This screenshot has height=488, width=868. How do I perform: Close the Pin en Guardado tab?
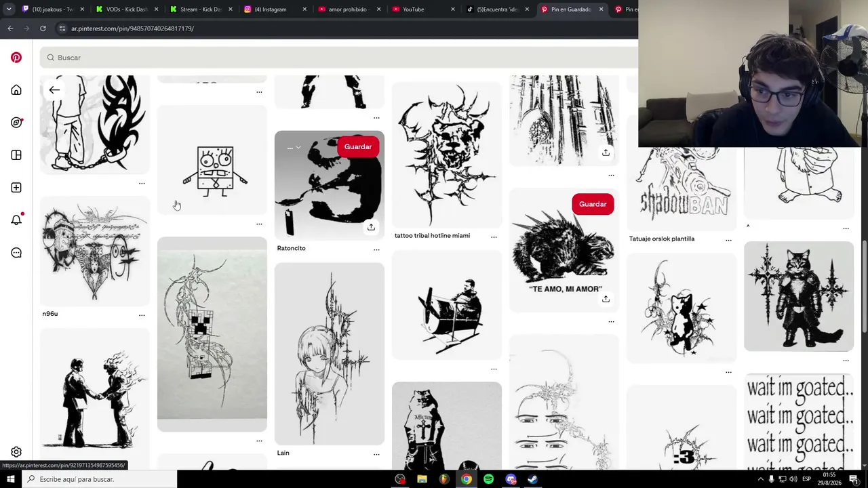coord(601,9)
